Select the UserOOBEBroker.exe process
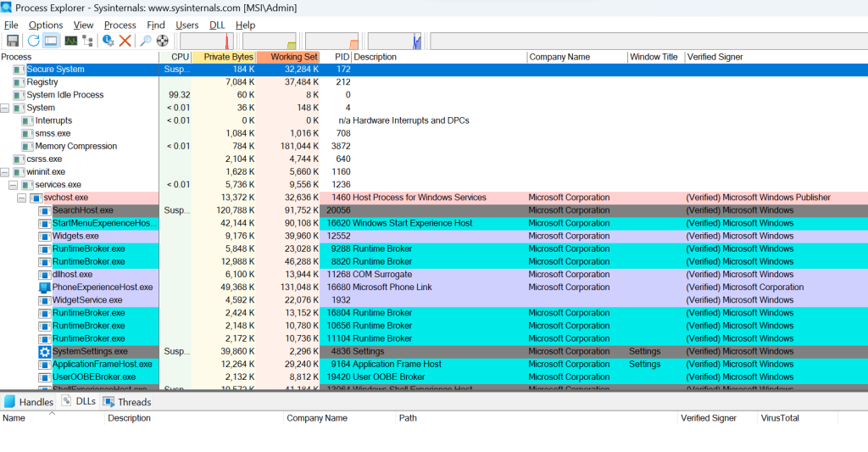The width and height of the screenshot is (868, 452). tap(434, 377)
